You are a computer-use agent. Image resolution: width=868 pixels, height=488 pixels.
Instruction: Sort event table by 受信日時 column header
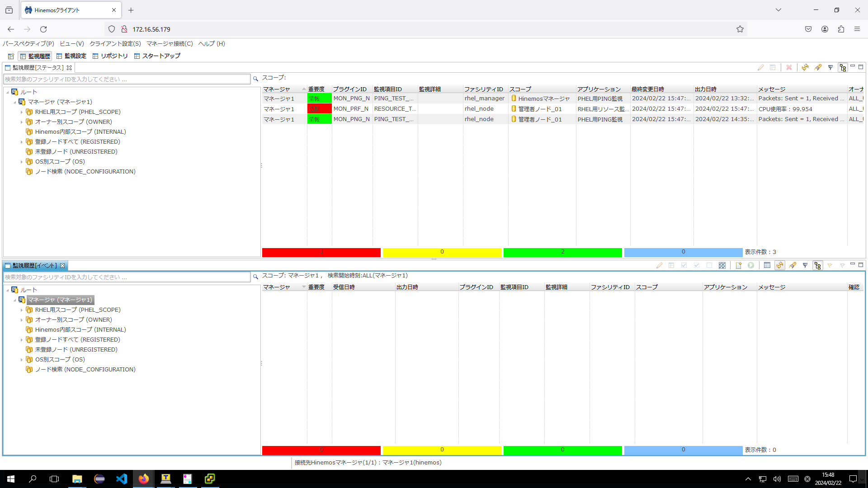363,287
